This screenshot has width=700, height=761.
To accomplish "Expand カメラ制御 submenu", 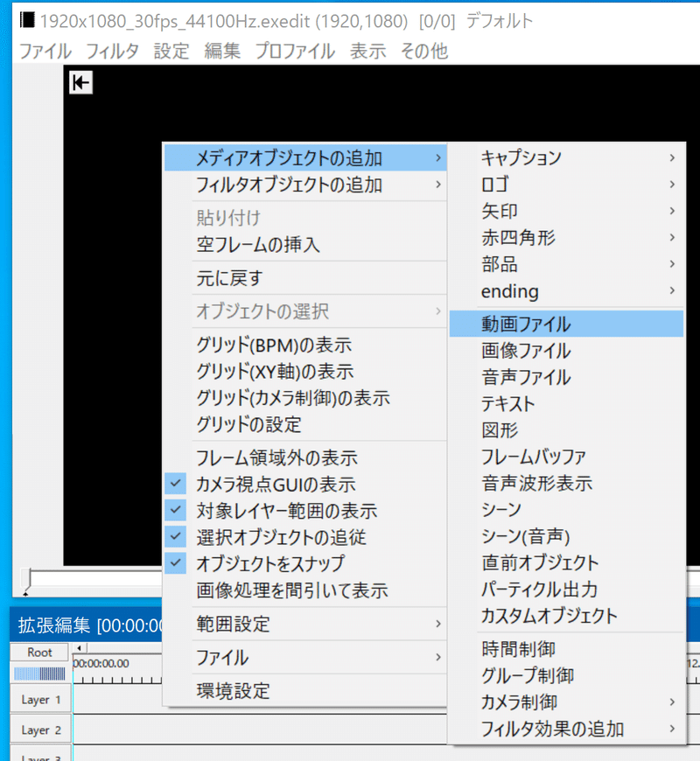I will (x=566, y=702).
